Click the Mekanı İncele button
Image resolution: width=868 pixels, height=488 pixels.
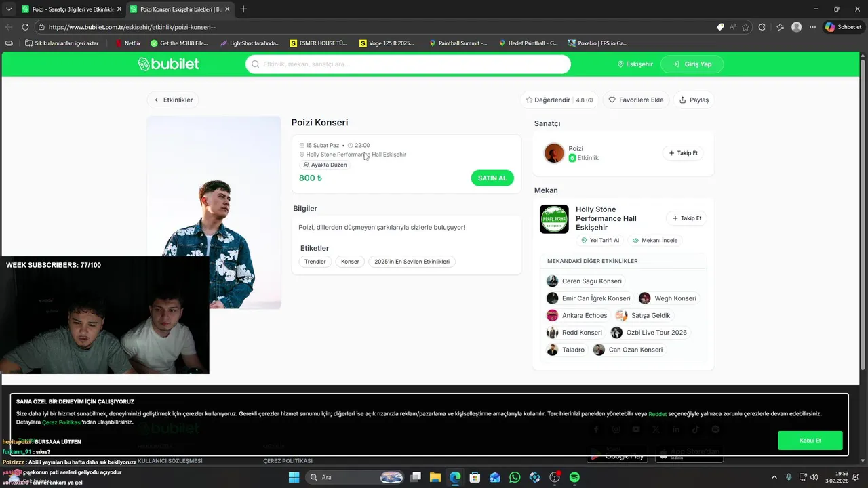pos(655,241)
